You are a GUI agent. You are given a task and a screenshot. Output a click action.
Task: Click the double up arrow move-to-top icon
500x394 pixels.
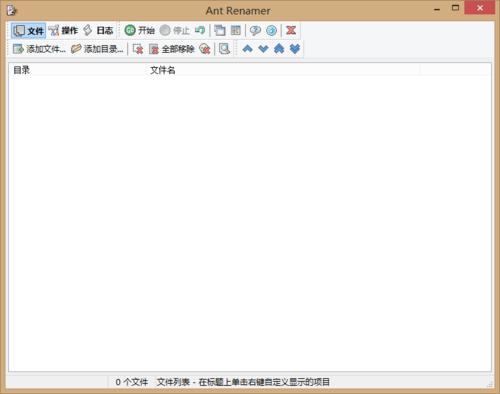click(x=279, y=49)
